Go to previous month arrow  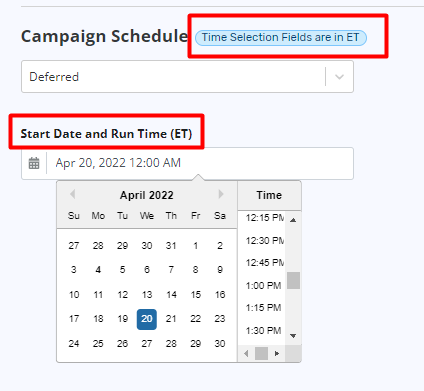(72, 194)
